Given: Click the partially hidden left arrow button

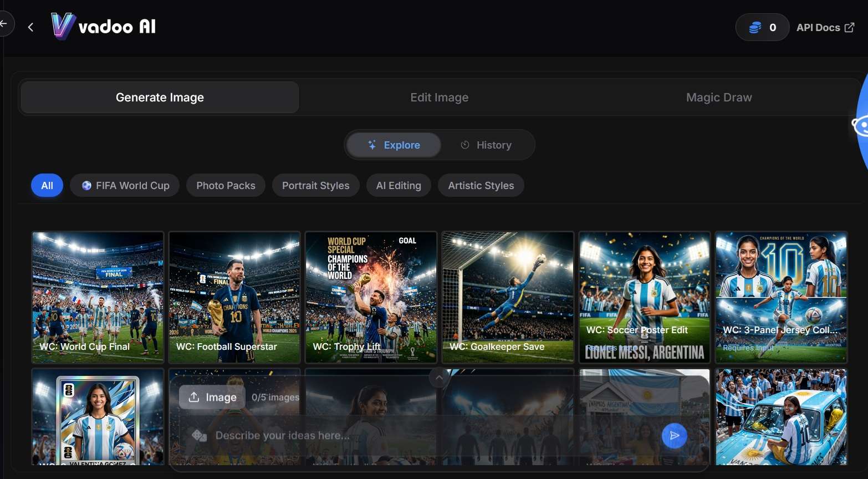Looking at the screenshot, I should [x=6, y=24].
